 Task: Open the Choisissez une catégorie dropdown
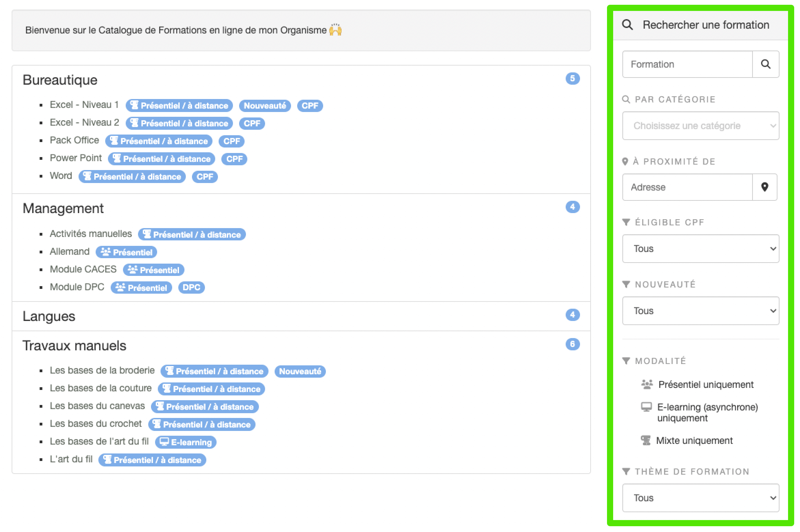(x=700, y=126)
